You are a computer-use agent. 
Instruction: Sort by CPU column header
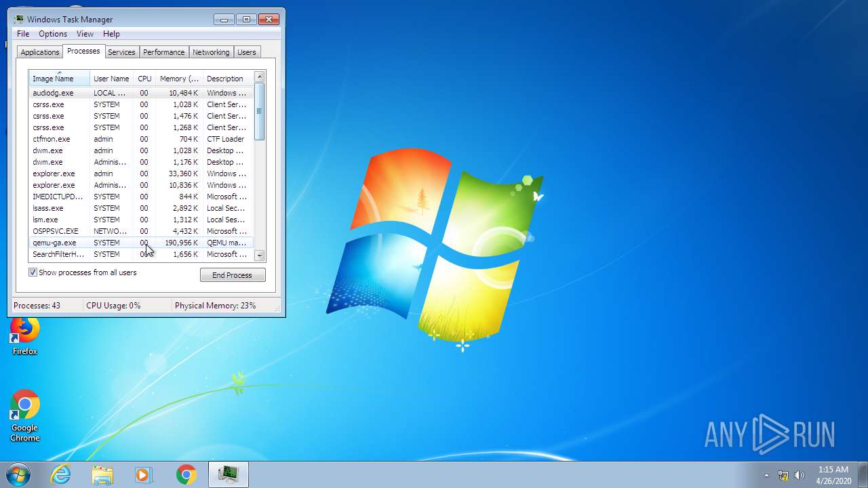(144, 79)
